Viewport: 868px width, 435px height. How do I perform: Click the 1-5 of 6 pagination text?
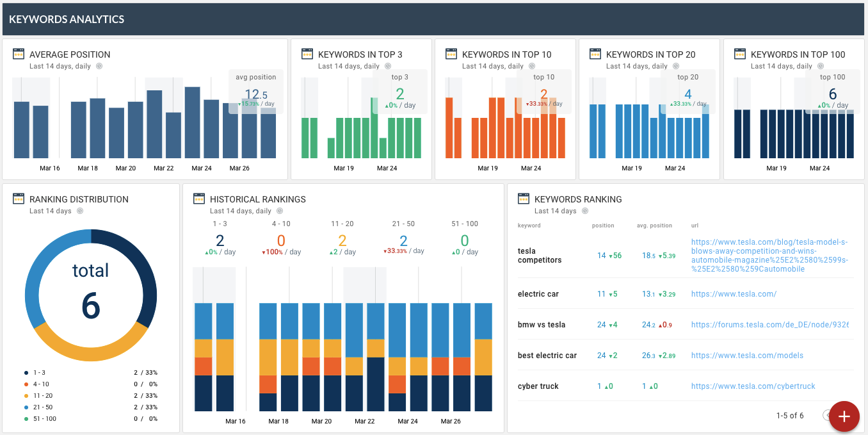[x=790, y=416]
